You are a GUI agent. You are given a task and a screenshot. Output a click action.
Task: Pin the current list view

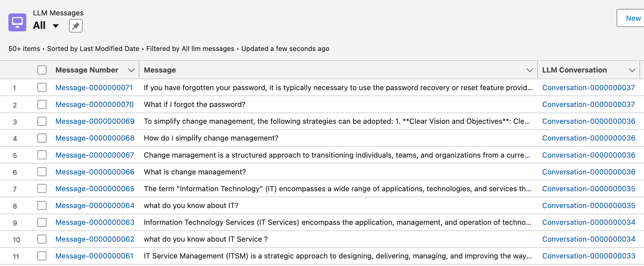point(76,26)
